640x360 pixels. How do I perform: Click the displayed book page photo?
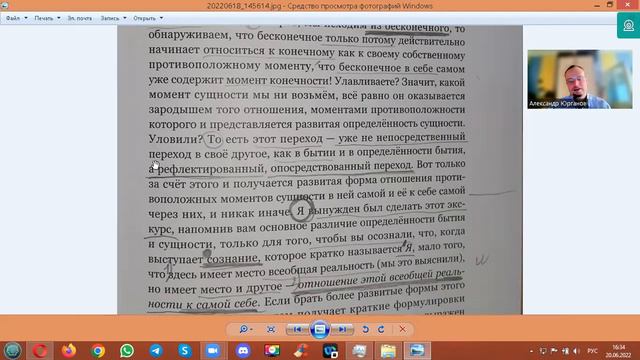coord(320,170)
